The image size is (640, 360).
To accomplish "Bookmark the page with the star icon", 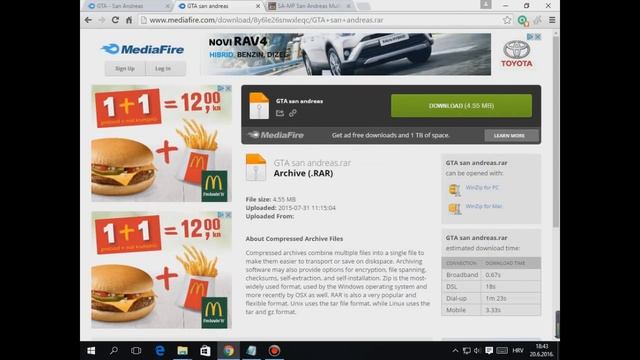I will (x=507, y=20).
